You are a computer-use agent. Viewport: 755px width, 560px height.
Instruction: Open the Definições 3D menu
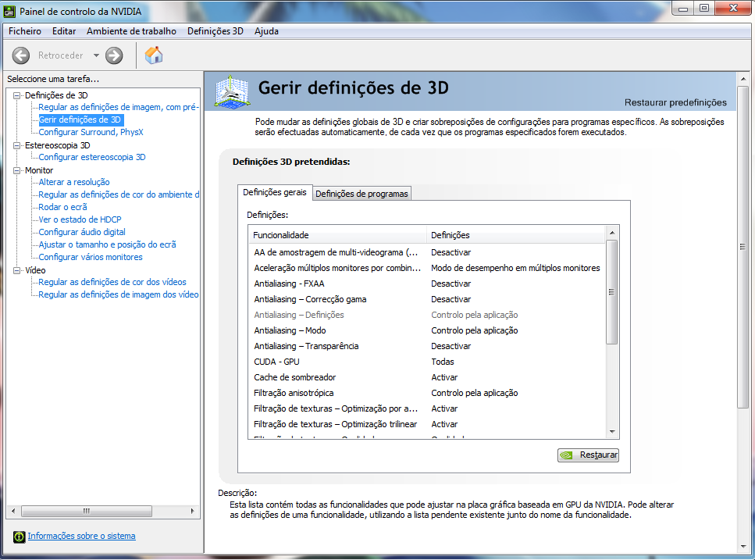215,30
